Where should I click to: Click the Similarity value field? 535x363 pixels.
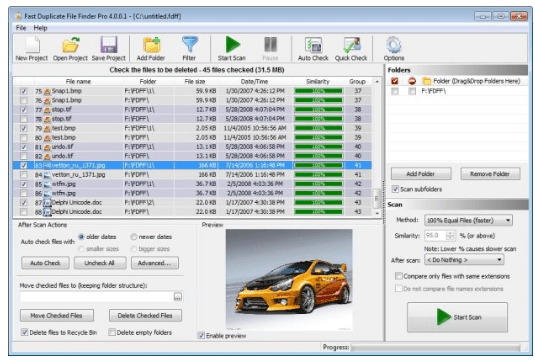click(435, 235)
